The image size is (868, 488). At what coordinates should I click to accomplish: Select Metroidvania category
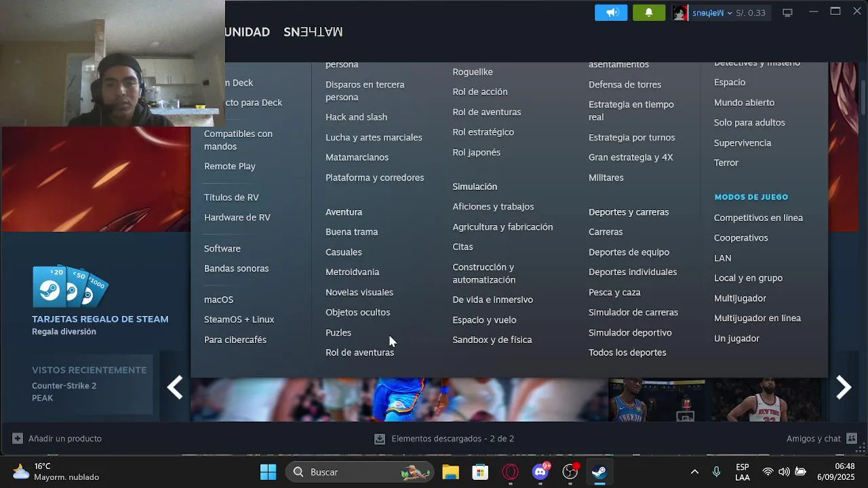(x=352, y=272)
